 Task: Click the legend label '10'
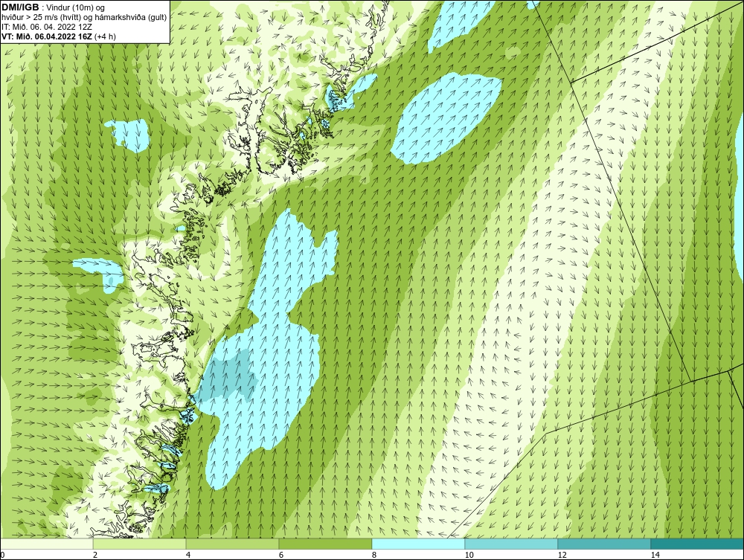coord(469,555)
